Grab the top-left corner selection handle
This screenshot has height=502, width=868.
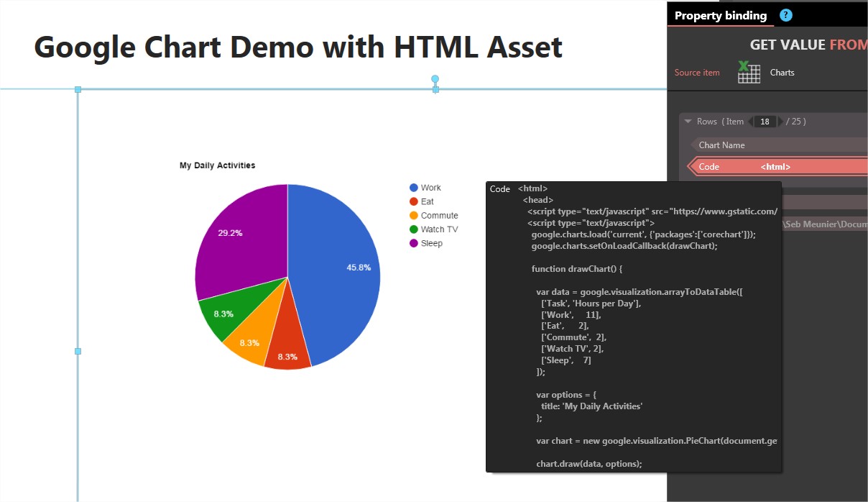[x=78, y=89]
